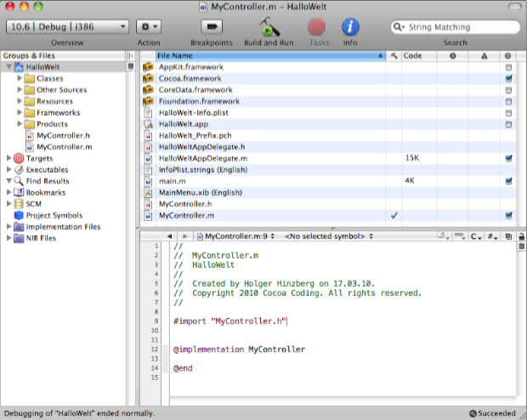The image size is (527, 420).
Task: Open the # included files popup
Action: (x=492, y=236)
